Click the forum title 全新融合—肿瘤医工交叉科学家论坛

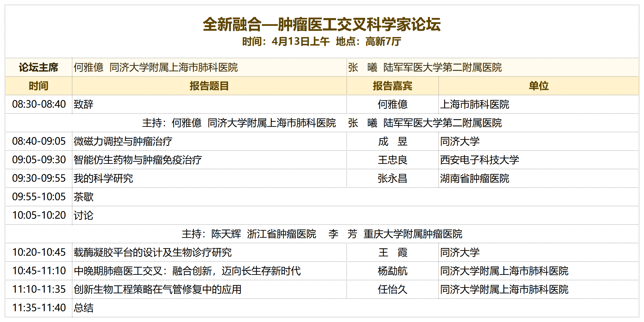[x=322, y=24]
